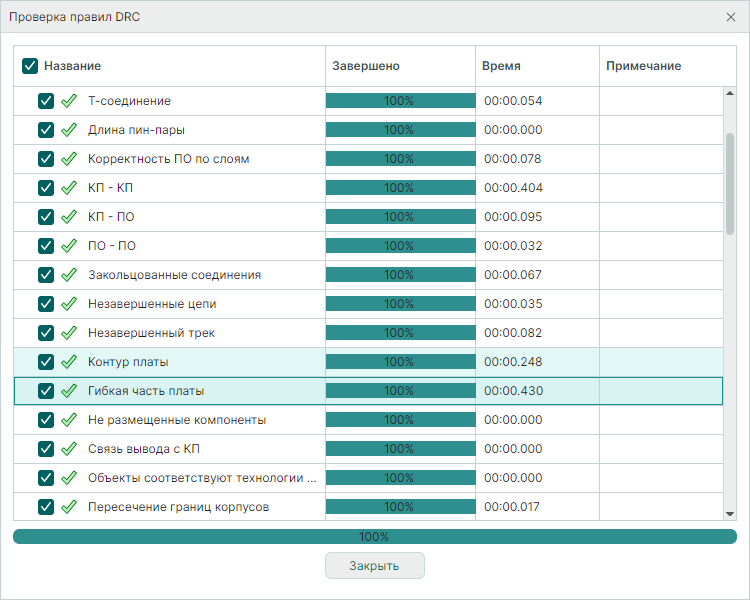Sort by the Время column header

click(x=501, y=66)
